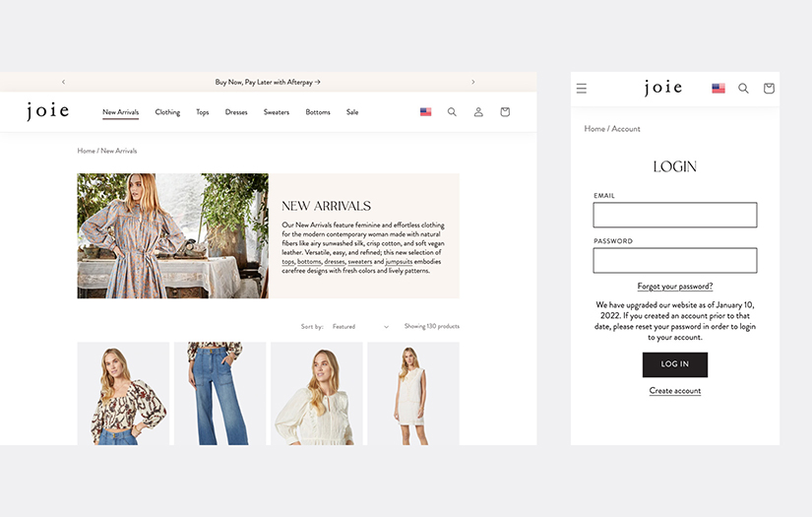The width and height of the screenshot is (812, 517).
Task: Open the cream ruffle blouse product
Action: click(x=317, y=394)
